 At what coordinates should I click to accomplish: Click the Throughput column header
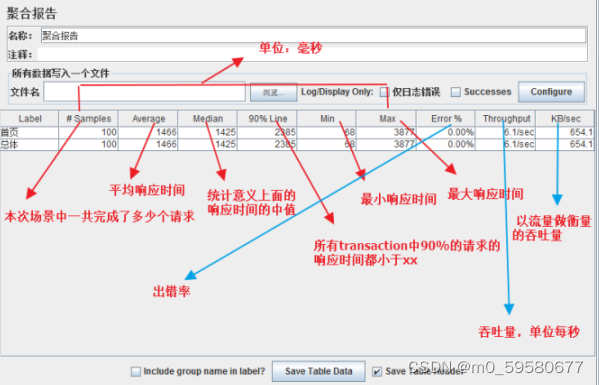click(505, 119)
